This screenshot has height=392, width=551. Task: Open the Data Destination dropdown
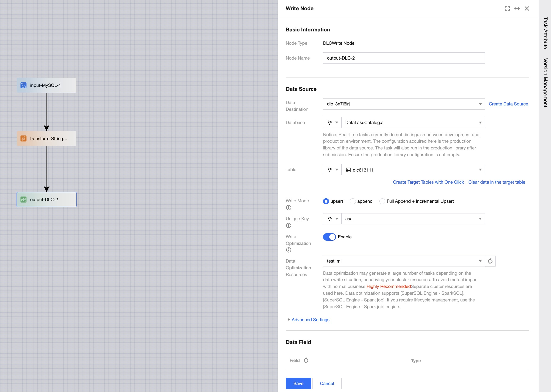click(404, 104)
